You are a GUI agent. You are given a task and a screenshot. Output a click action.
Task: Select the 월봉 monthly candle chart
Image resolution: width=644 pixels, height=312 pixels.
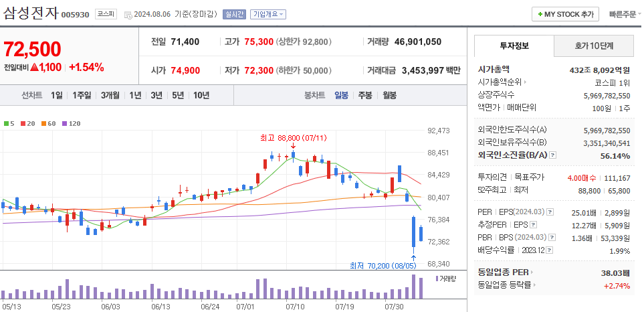click(389, 95)
